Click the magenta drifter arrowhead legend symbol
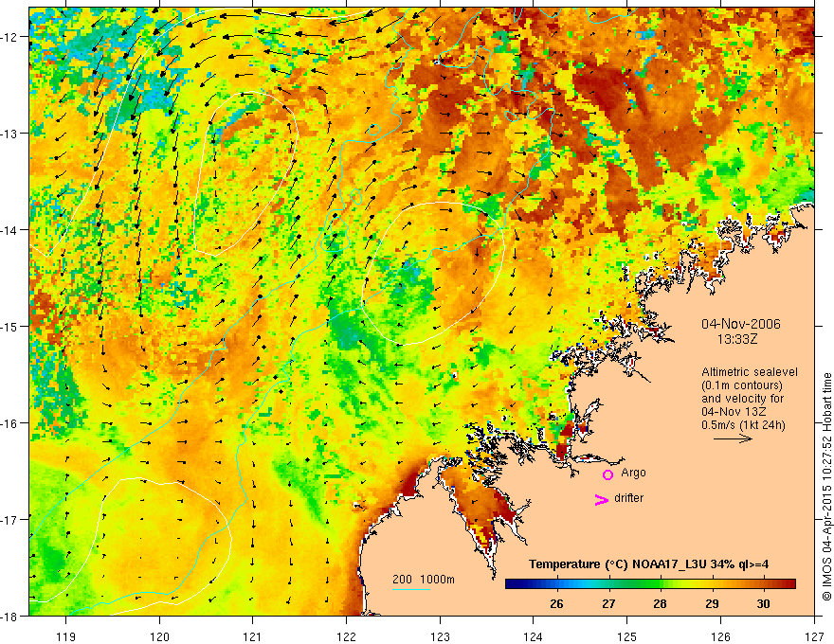This screenshot has height=644, width=834. point(602,499)
